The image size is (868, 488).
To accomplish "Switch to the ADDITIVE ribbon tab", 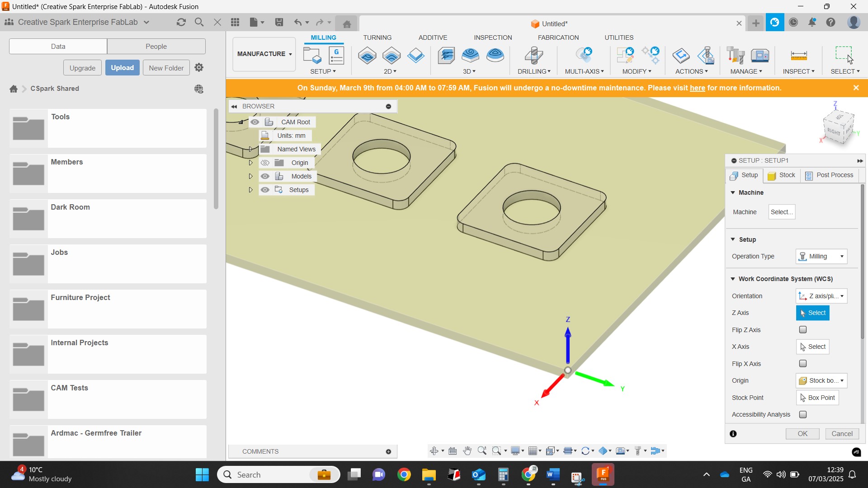I will point(433,38).
